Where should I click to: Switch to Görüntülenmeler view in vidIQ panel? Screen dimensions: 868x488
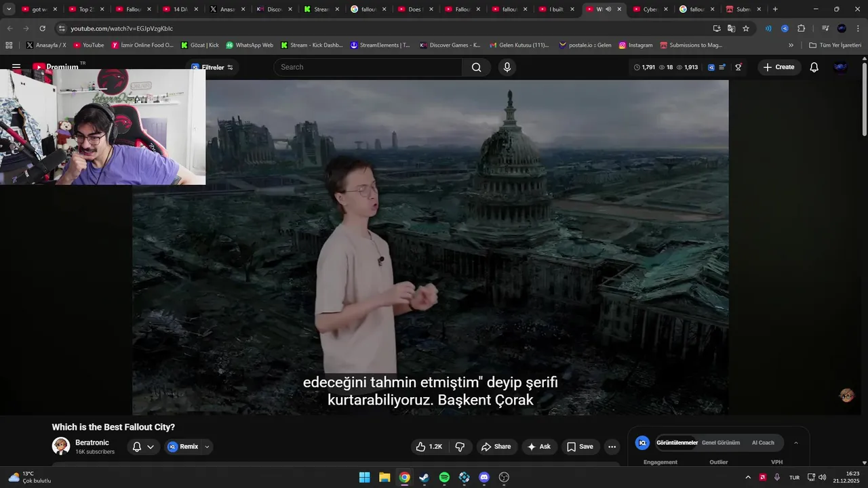click(x=677, y=443)
